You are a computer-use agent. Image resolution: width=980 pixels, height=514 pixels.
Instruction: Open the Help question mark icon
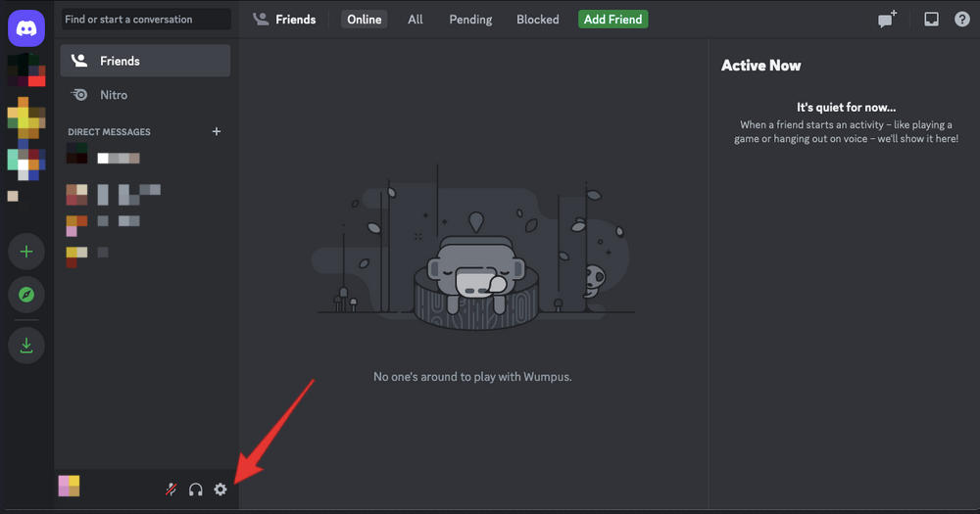click(x=962, y=20)
